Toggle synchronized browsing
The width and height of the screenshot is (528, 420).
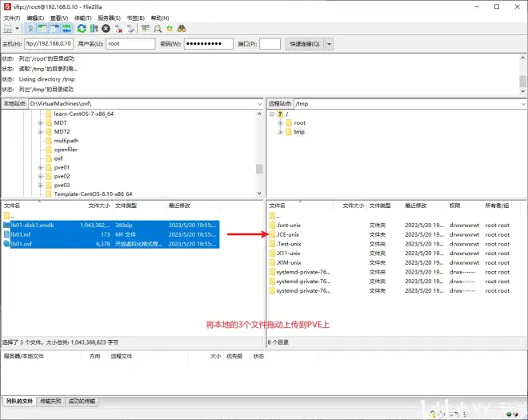(x=170, y=29)
